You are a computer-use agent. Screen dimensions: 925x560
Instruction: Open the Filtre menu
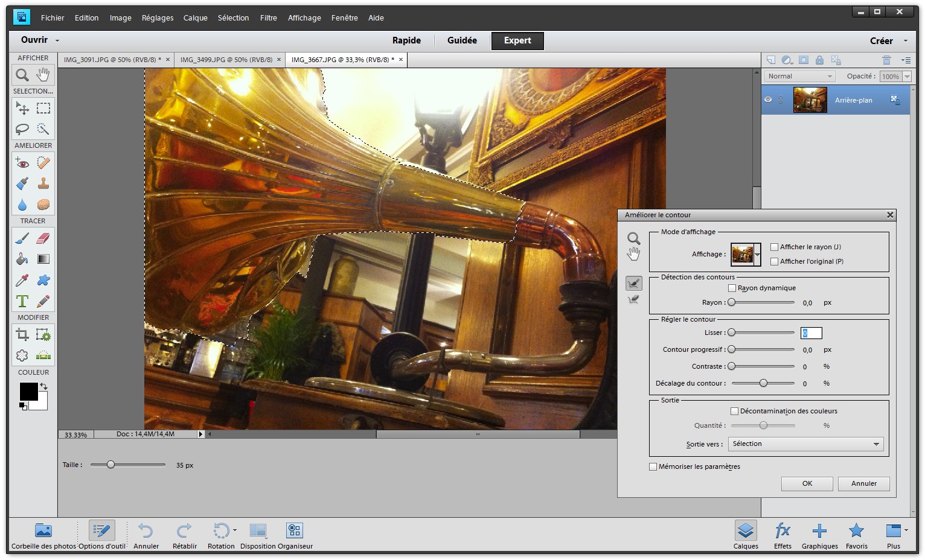pos(268,18)
